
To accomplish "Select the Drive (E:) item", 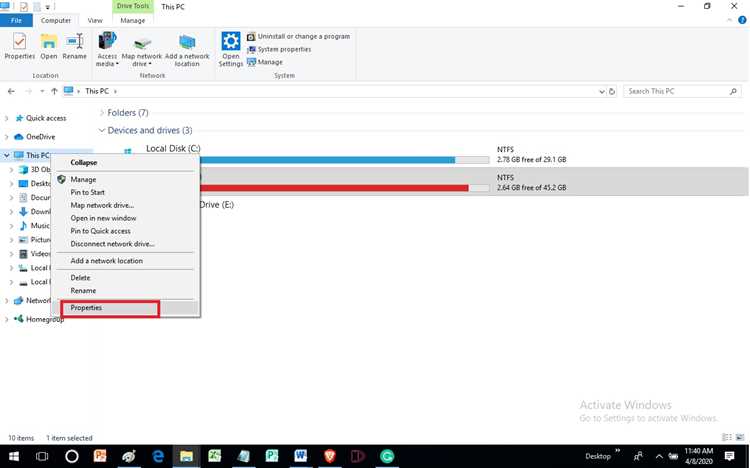I will (x=217, y=205).
